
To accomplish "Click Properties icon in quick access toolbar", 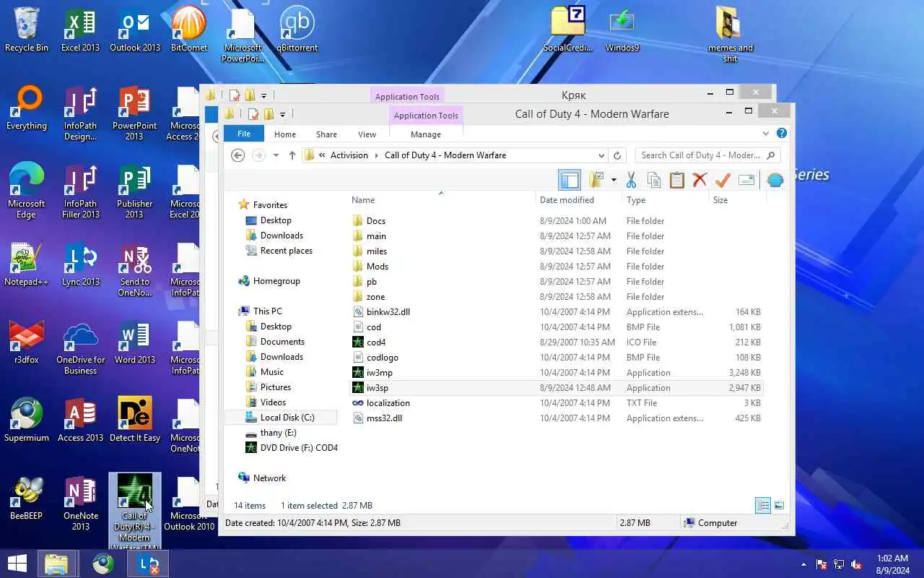I will tap(253, 114).
